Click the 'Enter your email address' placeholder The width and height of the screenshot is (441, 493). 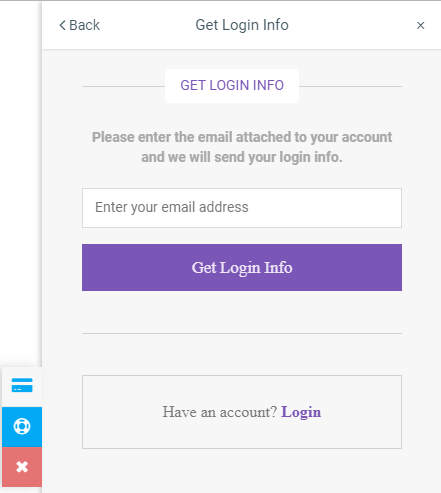click(x=172, y=207)
